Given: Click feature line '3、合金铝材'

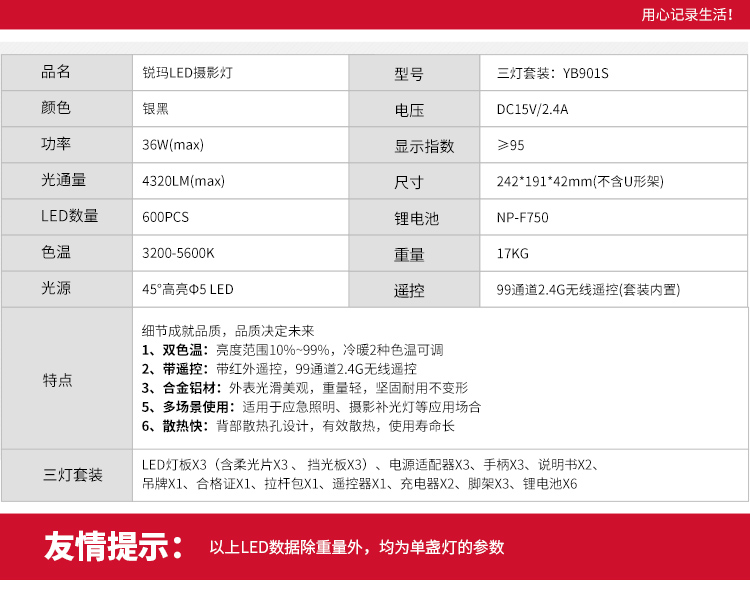Looking at the screenshot, I should 305,388.
